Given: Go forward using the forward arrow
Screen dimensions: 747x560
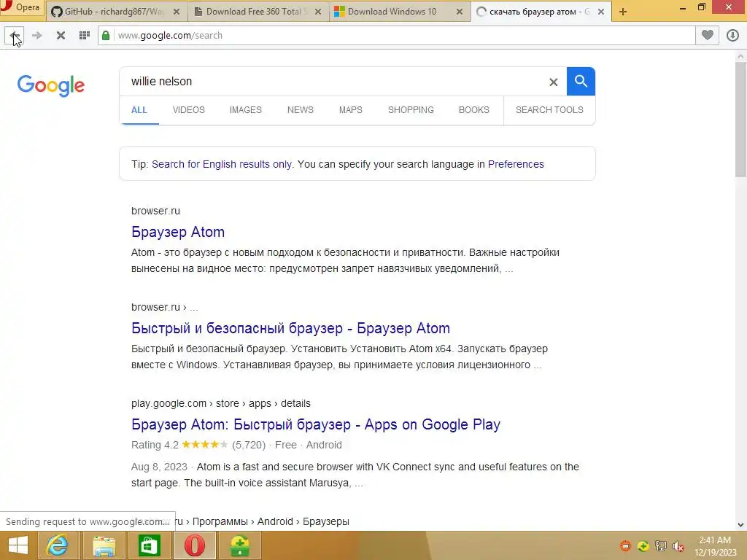Looking at the screenshot, I should (37, 35).
